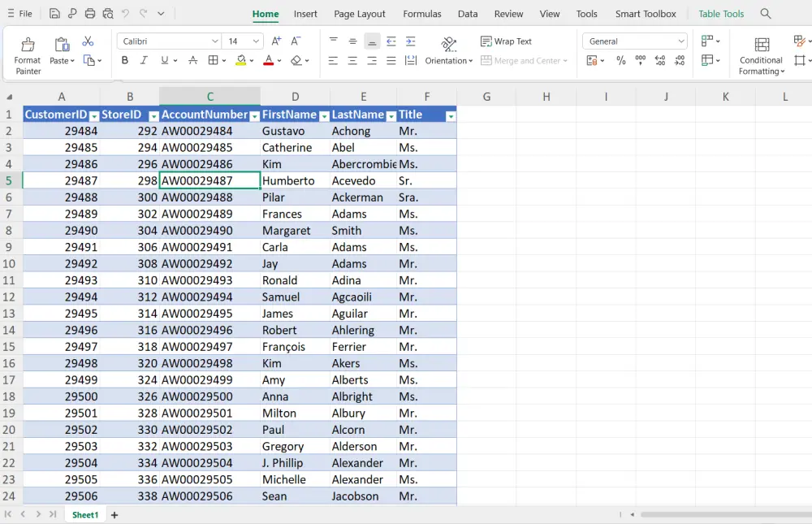The height and width of the screenshot is (524, 812).
Task: Center text horizontally
Action: click(x=352, y=61)
